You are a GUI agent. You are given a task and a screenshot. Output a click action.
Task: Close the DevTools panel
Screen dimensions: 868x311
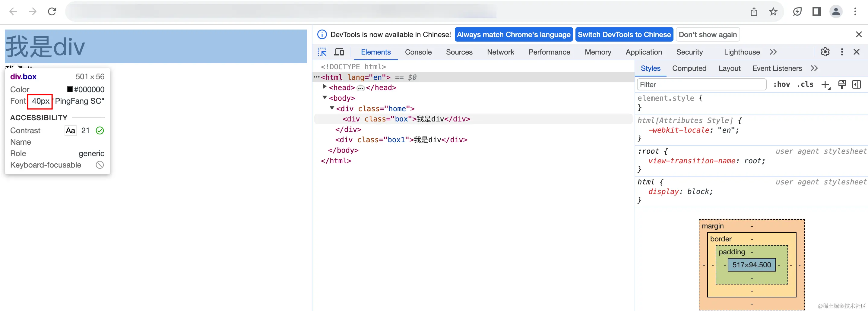(857, 52)
